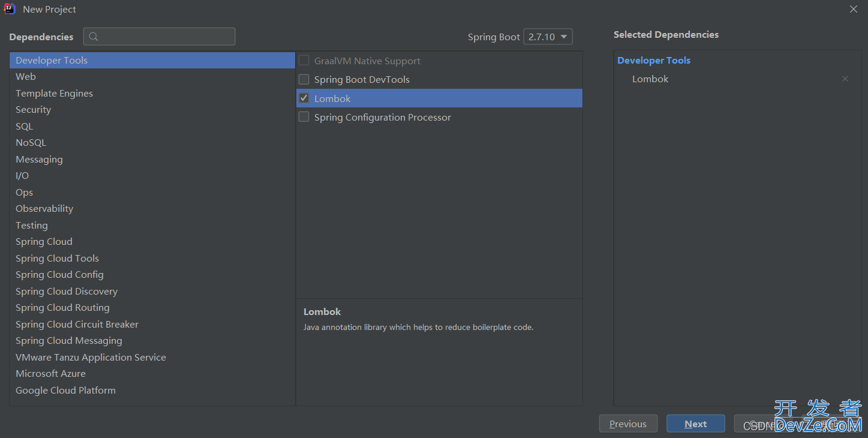This screenshot has height=438, width=868.
Task: Select Lombok in Selected Dependencies list
Action: (650, 79)
